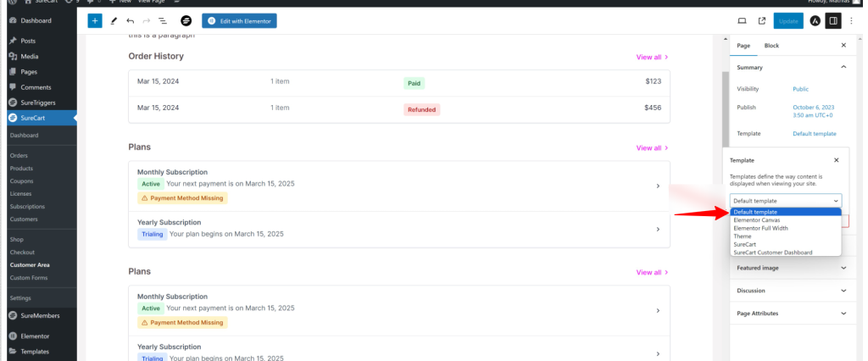Select the pencil Tools icon
Image resolution: width=868 pixels, height=361 pixels.
(x=114, y=20)
